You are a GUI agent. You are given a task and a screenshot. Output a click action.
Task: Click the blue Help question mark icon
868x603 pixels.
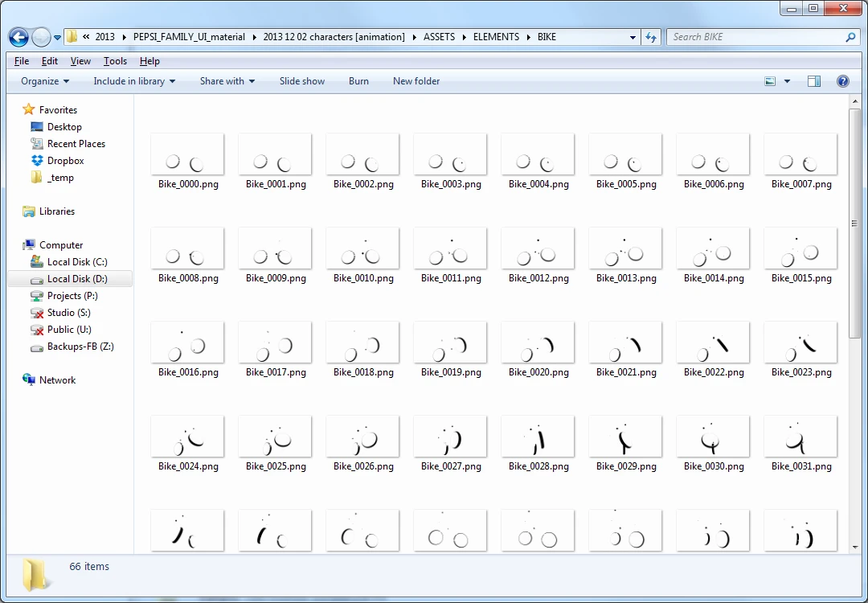click(842, 81)
